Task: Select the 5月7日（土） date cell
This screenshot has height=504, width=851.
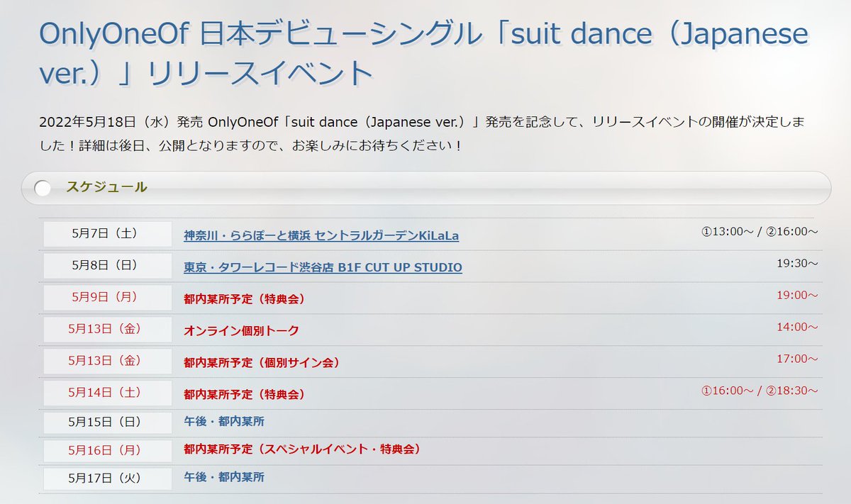Action: tap(108, 234)
